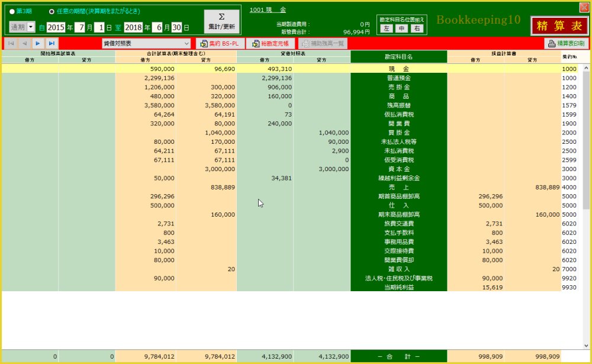Click the Σ 集計/更新 button
592x364 pixels.
(x=221, y=21)
